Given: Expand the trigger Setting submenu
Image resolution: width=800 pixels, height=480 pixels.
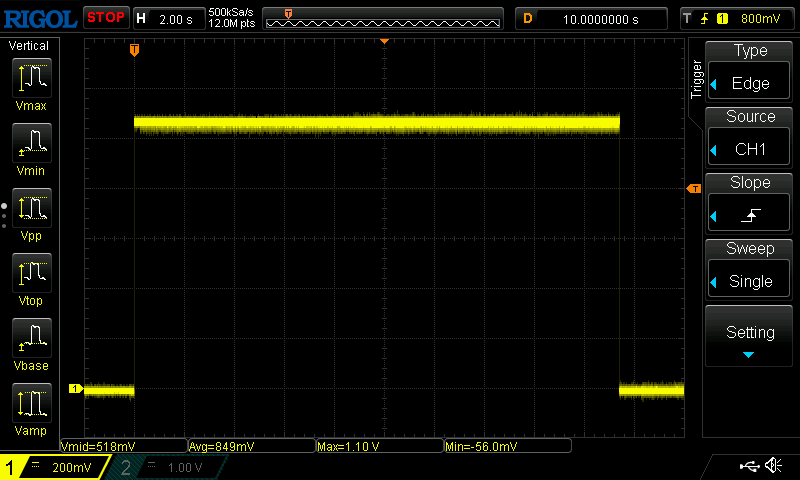Looking at the screenshot, I should coord(750,337).
